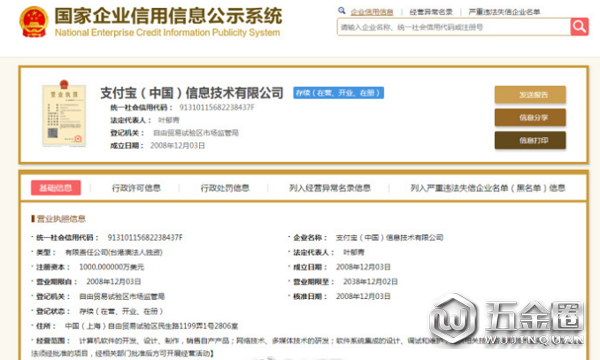Click the 存续（在营、开业、在册） status badge
The height and width of the screenshot is (360, 600).
click(339, 93)
